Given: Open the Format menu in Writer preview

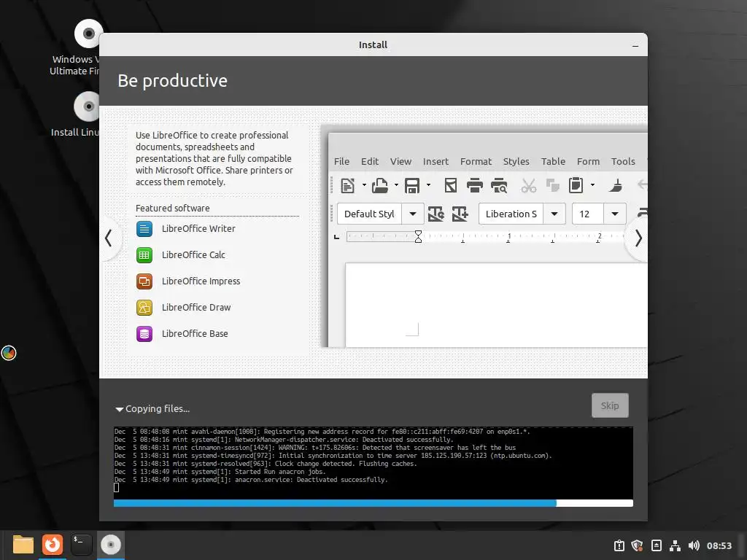Looking at the screenshot, I should (476, 161).
